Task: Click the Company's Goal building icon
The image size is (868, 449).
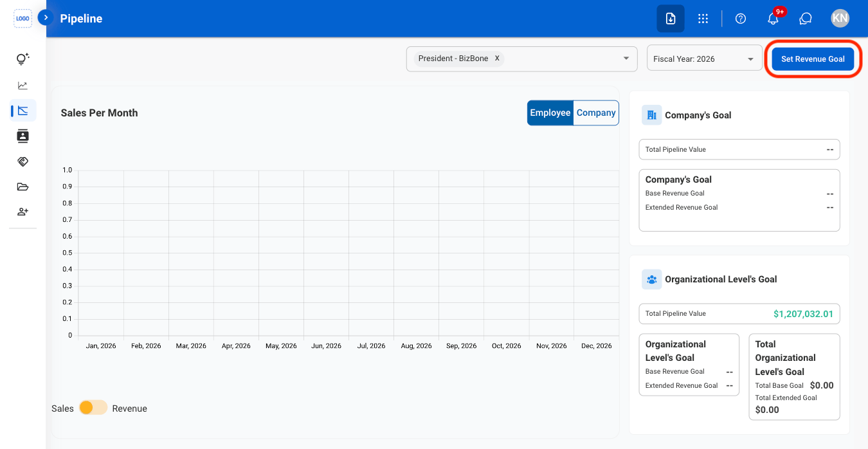Action: click(x=652, y=115)
